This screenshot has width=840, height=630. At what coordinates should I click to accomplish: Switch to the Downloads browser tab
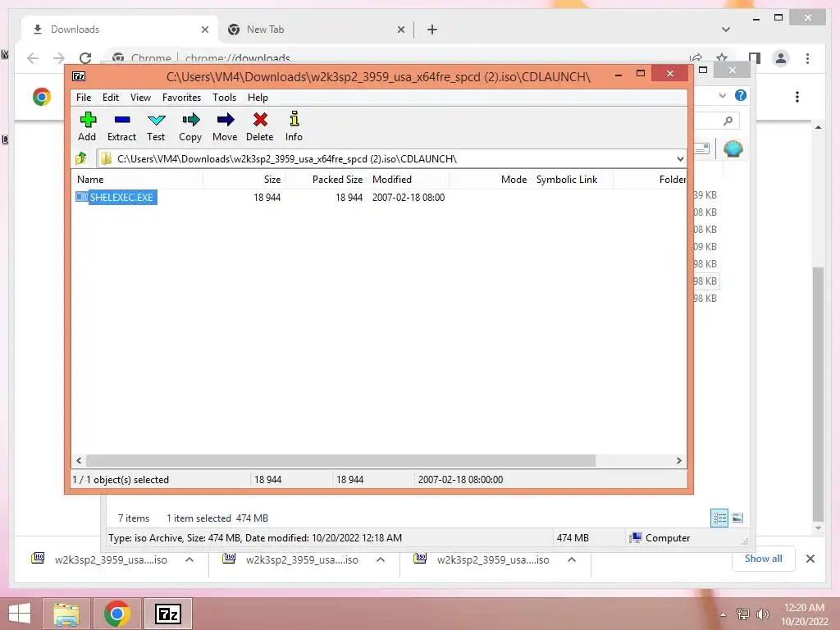tap(119, 30)
